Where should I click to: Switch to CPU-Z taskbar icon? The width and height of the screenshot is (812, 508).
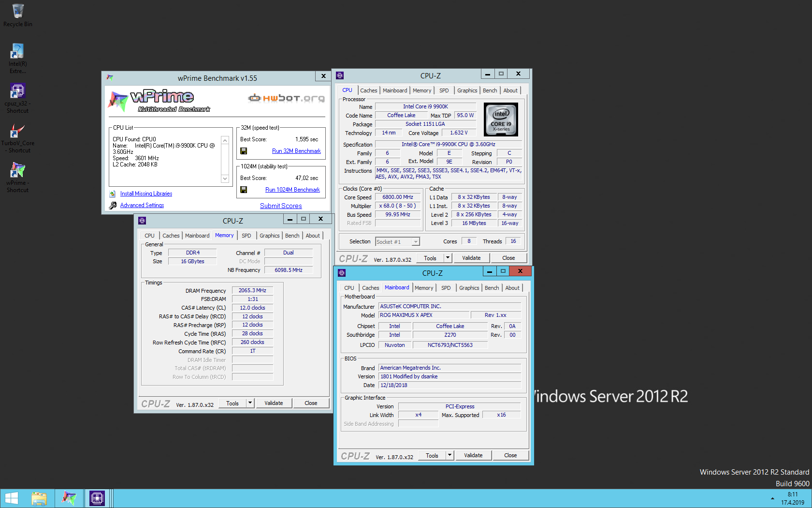[x=97, y=498]
